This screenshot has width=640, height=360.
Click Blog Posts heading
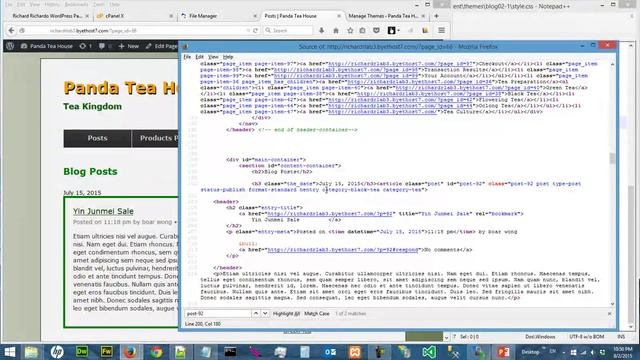click(90, 171)
